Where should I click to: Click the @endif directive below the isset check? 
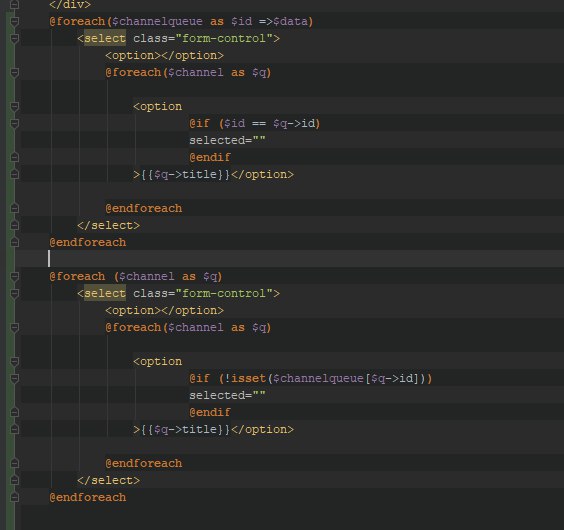[x=210, y=412]
